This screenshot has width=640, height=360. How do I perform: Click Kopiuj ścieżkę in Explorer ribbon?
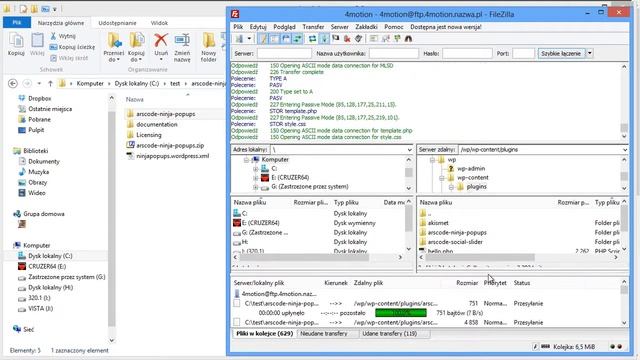coord(72,47)
